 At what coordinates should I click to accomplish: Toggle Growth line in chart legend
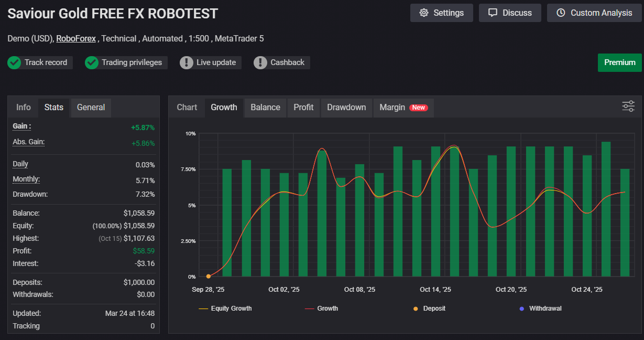click(322, 309)
